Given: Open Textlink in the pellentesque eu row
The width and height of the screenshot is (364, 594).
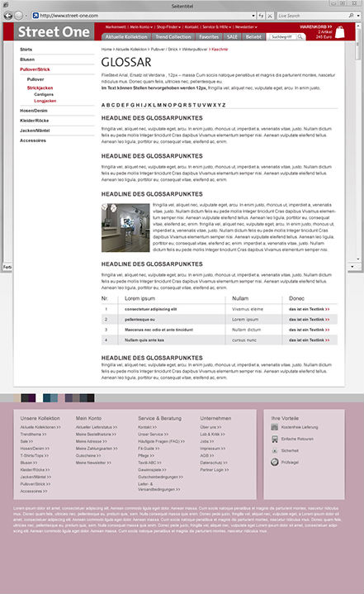Looking at the screenshot, I should (x=310, y=320).
